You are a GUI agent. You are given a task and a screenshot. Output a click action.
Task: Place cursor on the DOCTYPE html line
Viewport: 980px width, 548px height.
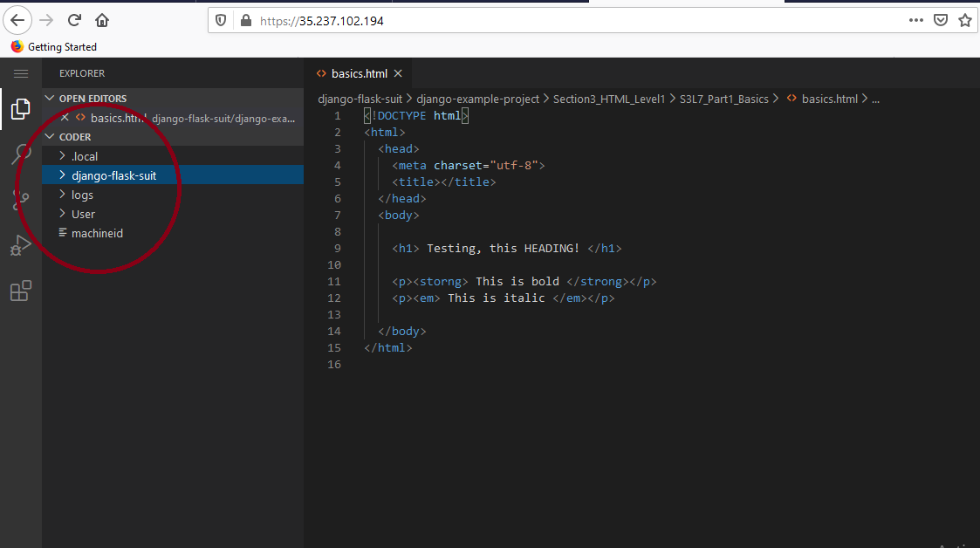416,115
